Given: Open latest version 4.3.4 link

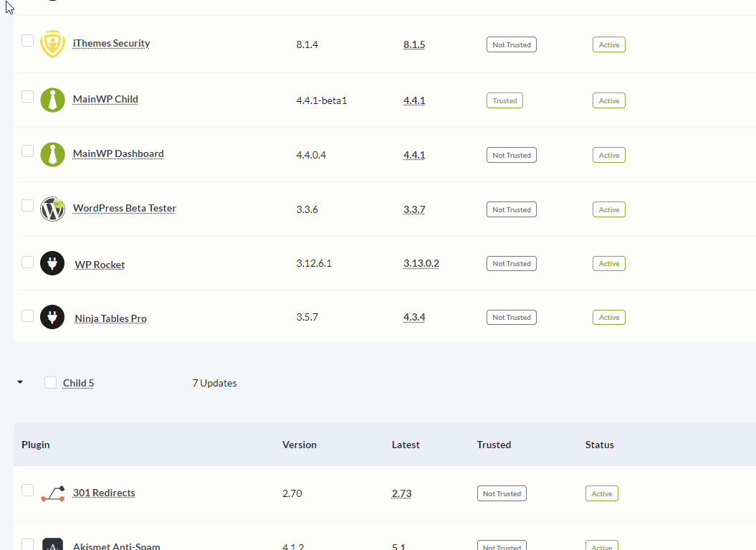Looking at the screenshot, I should [414, 318].
